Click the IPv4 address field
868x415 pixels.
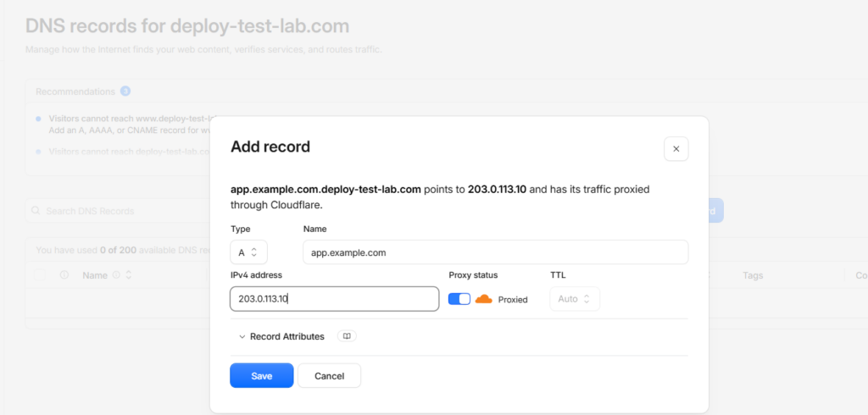pyautogui.click(x=334, y=299)
